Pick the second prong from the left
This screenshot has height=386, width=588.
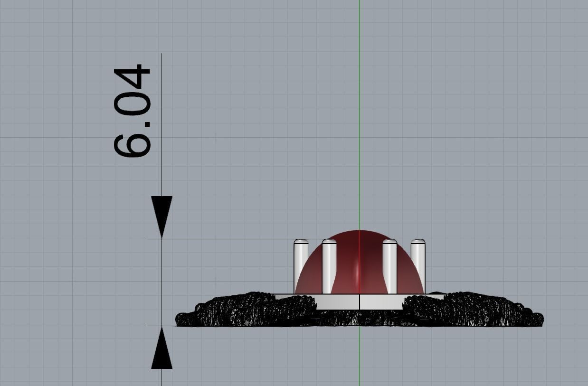[329, 267]
